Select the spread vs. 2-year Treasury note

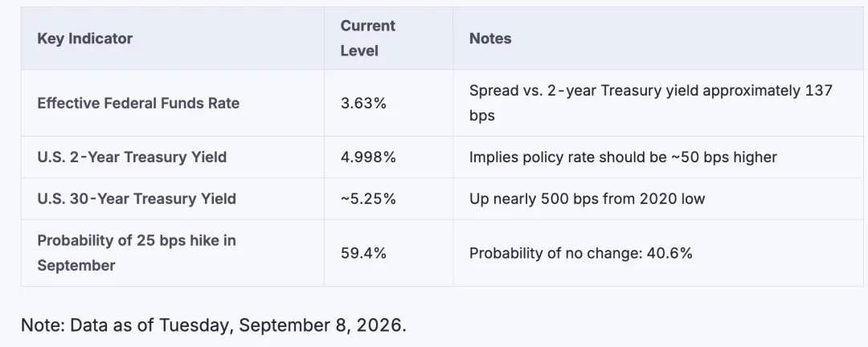pyautogui.click(x=651, y=103)
